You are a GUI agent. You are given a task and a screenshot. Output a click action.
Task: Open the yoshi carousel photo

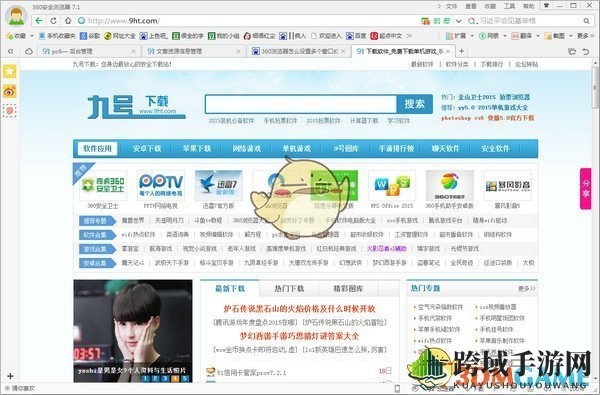tap(133, 331)
